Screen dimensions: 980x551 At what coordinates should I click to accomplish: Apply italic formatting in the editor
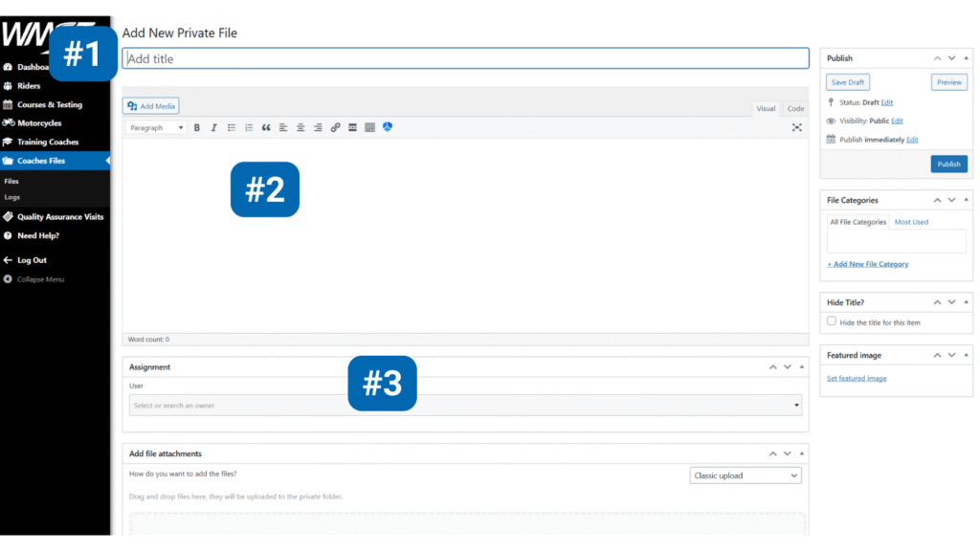tap(213, 127)
